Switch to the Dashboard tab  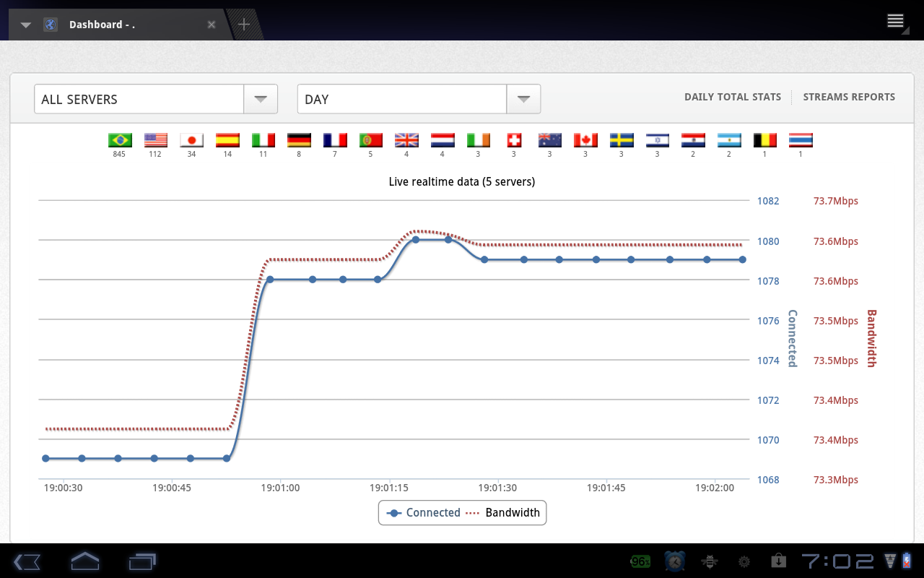108,24
